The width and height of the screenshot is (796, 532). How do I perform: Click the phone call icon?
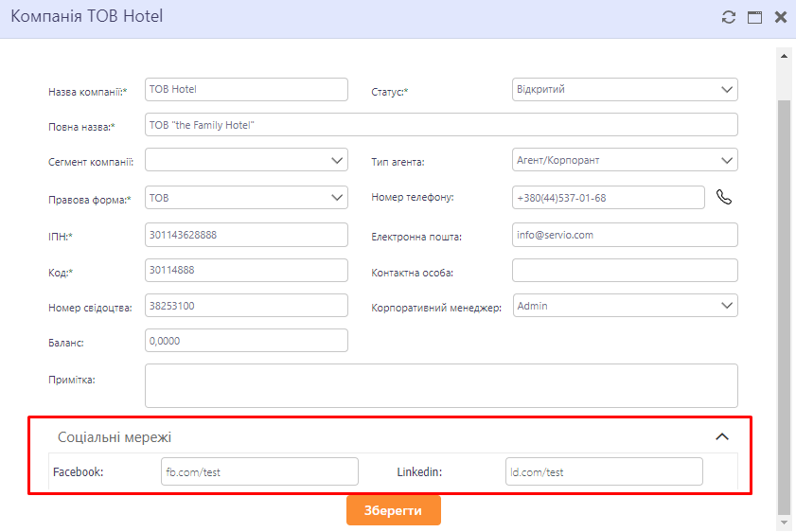724,198
